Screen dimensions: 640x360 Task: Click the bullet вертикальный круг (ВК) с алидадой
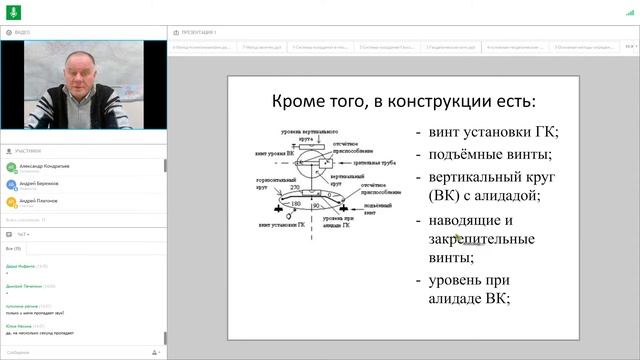(491, 186)
